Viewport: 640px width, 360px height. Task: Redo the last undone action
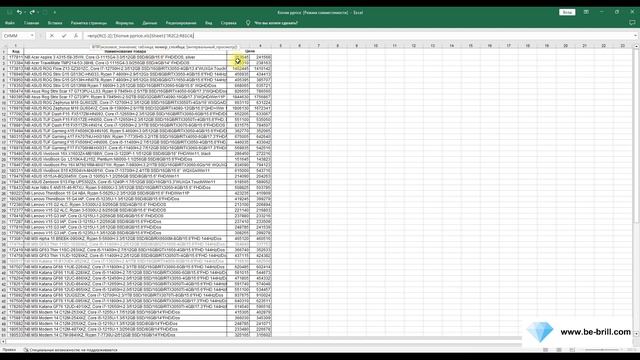(x=32, y=12)
